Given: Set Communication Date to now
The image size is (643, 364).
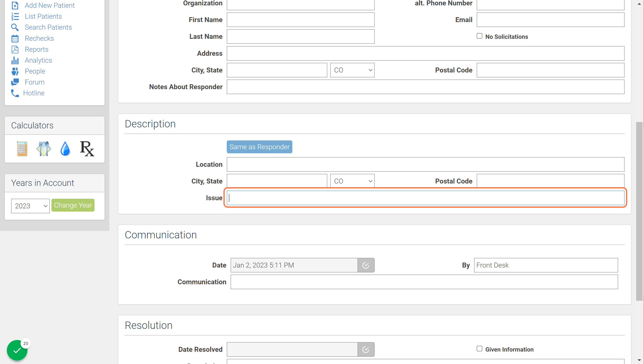Looking at the screenshot, I should pos(366,265).
